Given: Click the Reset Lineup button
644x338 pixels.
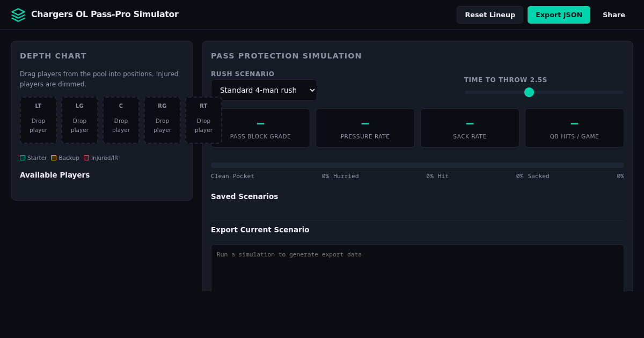Looking at the screenshot, I should (x=490, y=15).
